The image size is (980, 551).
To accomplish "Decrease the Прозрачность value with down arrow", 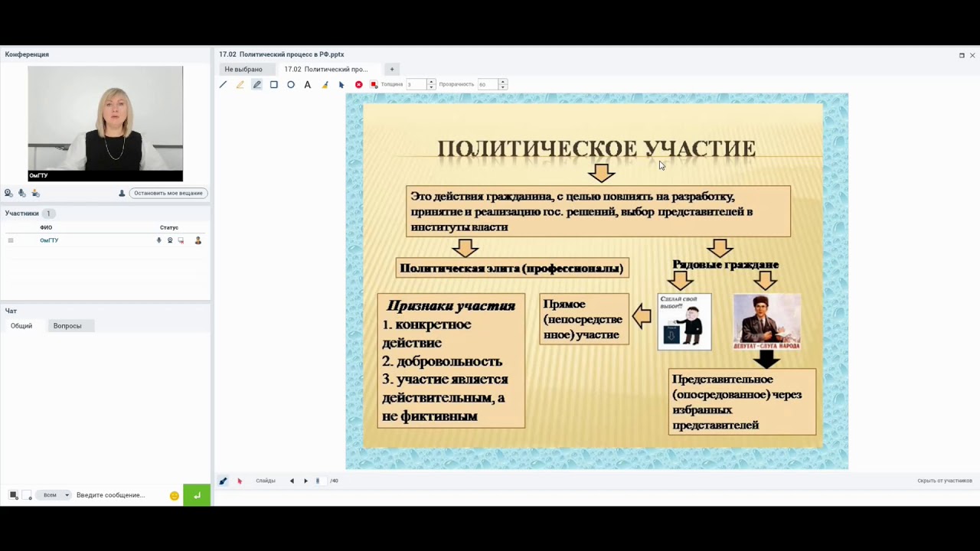I will (502, 87).
